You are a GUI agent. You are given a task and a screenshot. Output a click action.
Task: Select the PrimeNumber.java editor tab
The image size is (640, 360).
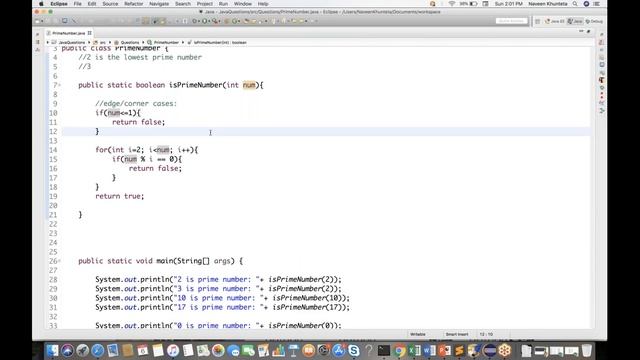68,33
